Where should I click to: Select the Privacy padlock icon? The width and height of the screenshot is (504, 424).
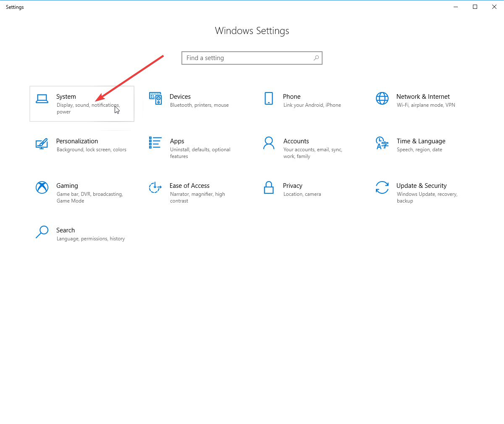pyautogui.click(x=269, y=187)
